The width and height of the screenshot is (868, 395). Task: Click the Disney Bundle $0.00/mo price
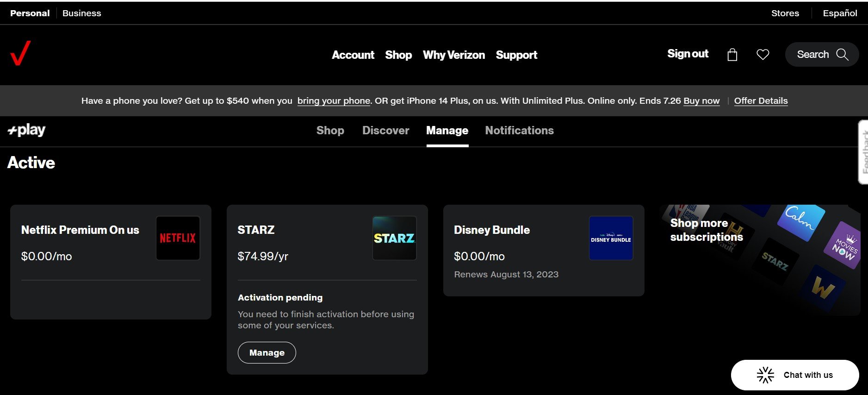[479, 257]
